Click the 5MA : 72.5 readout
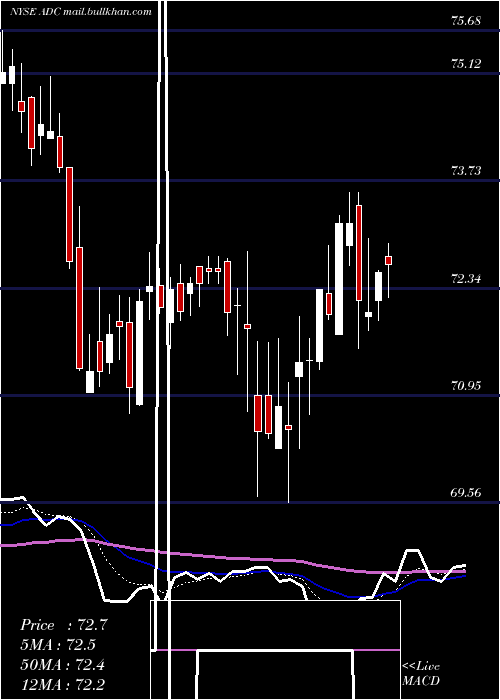 coord(58,645)
